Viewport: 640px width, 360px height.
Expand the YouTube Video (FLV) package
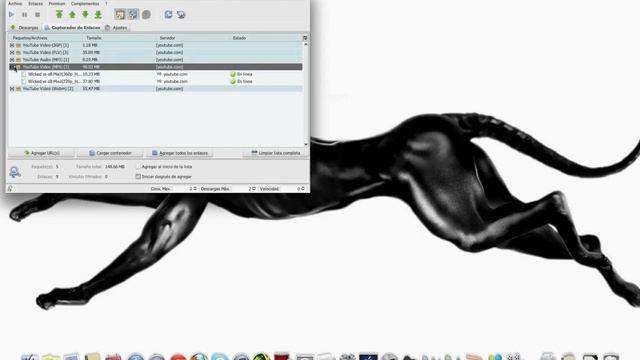[12, 53]
